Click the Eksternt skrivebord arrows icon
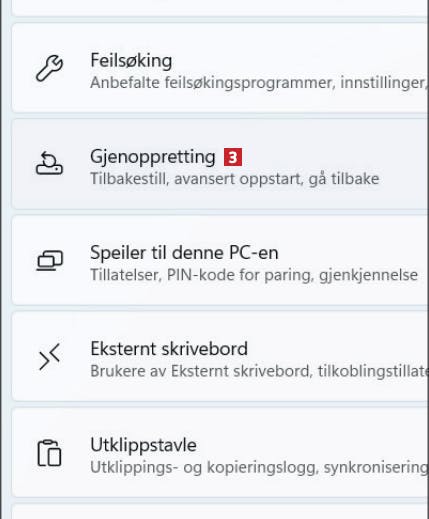429x519 pixels. [49, 357]
